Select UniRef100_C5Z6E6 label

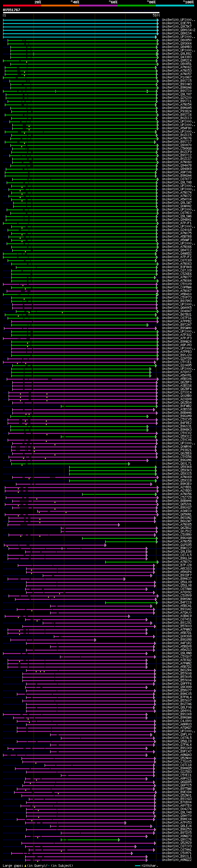pos(177,274)
